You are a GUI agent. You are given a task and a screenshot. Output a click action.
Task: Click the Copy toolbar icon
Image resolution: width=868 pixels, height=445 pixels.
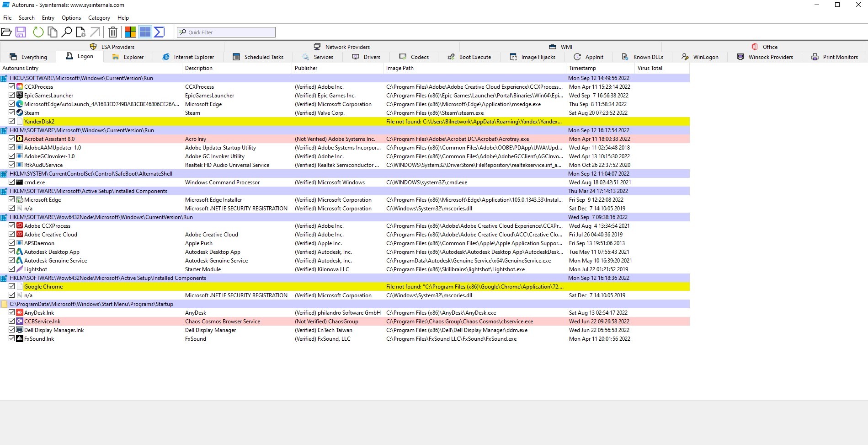click(53, 32)
